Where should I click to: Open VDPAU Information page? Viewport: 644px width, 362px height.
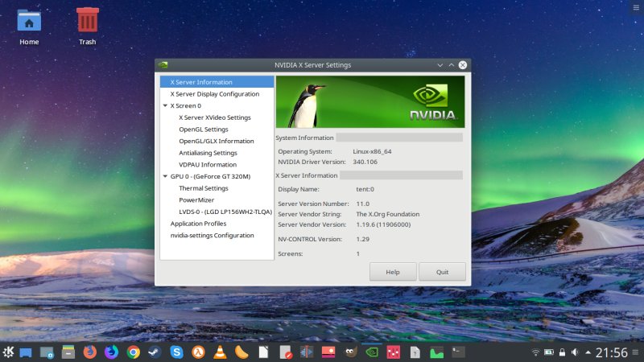click(208, 165)
